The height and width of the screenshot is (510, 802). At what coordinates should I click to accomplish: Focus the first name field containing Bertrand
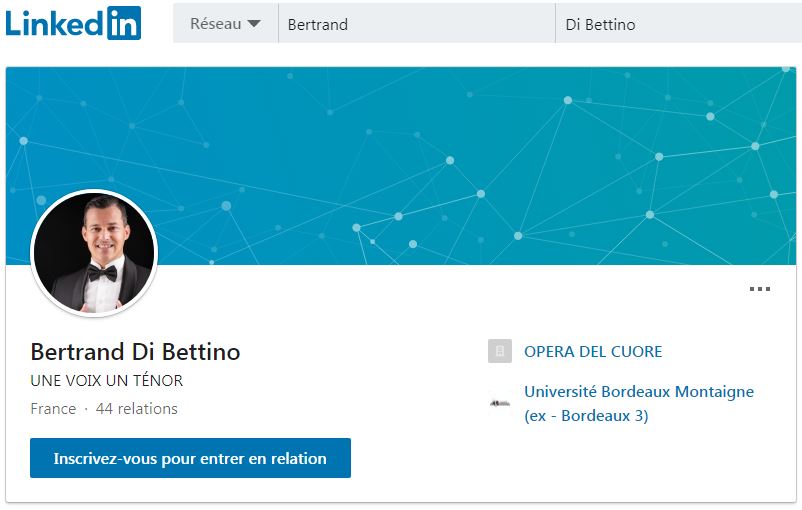coord(416,24)
